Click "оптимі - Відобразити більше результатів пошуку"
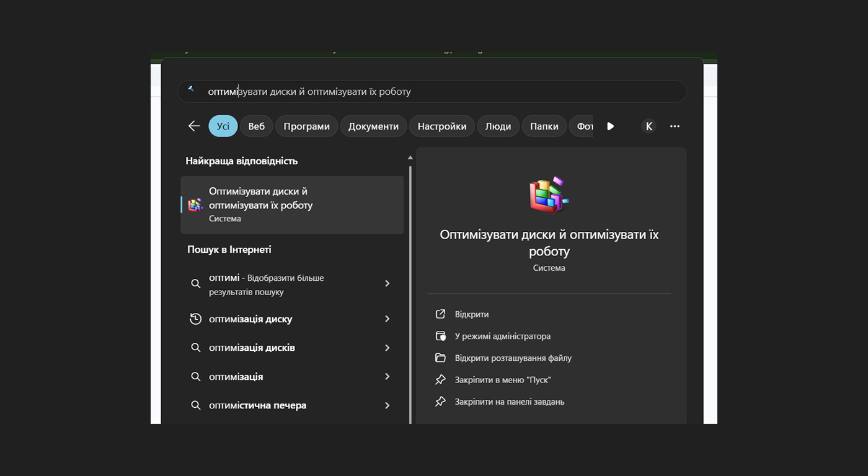 [267, 284]
